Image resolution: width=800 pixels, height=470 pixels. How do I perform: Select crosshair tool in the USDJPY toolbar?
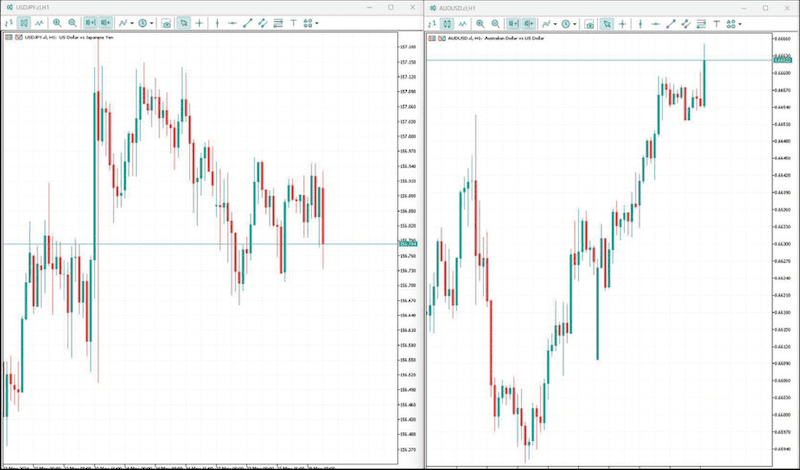coord(199,23)
